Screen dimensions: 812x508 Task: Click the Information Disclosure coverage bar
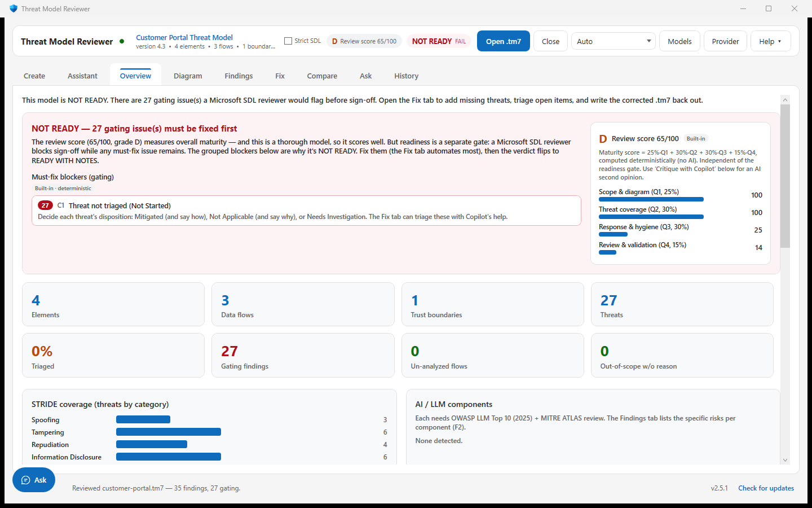(169, 457)
